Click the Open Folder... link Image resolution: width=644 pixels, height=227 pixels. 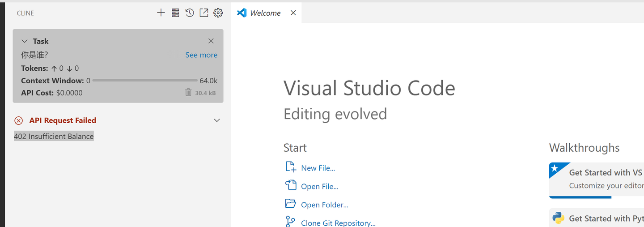[324, 205]
